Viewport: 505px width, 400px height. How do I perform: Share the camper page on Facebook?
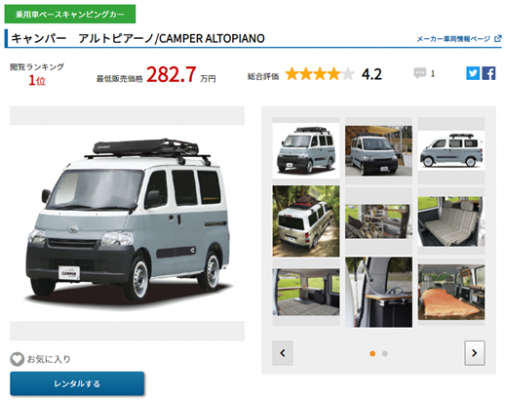coord(489,73)
